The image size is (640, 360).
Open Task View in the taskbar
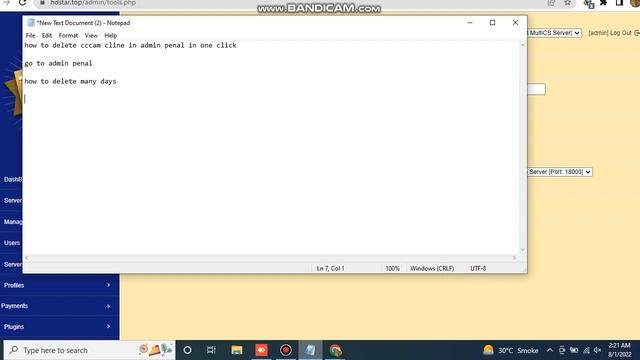coord(211,350)
